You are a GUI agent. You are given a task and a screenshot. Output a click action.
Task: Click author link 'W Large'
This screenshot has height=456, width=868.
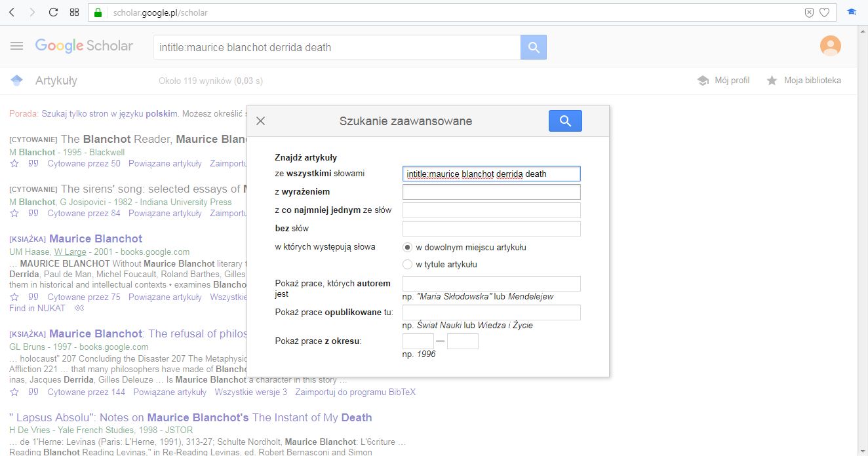point(70,252)
